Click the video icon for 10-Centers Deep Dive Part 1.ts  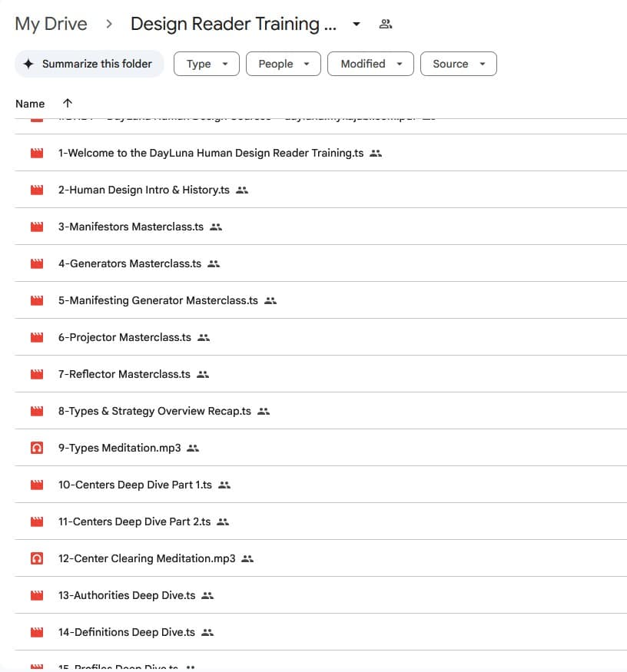[36, 485]
